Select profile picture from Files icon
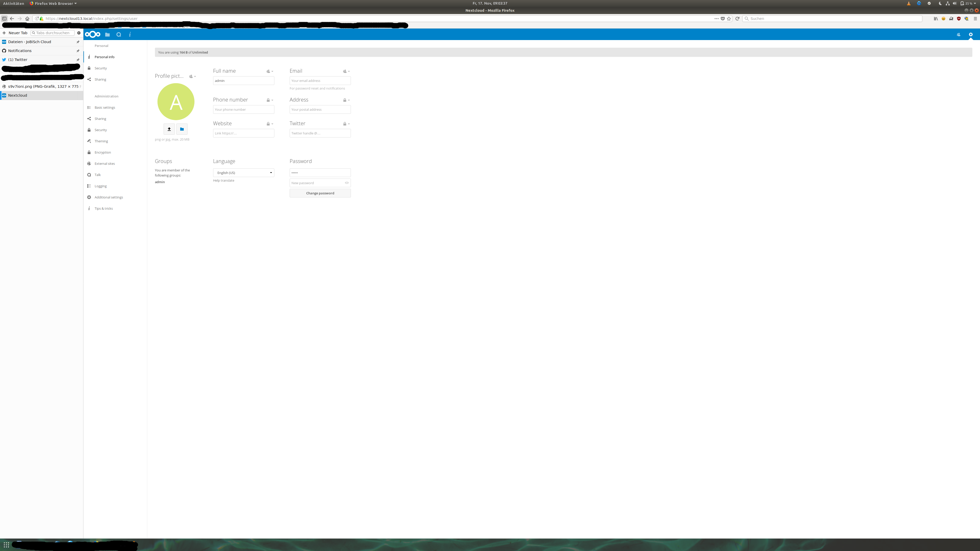 click(182, 129)
